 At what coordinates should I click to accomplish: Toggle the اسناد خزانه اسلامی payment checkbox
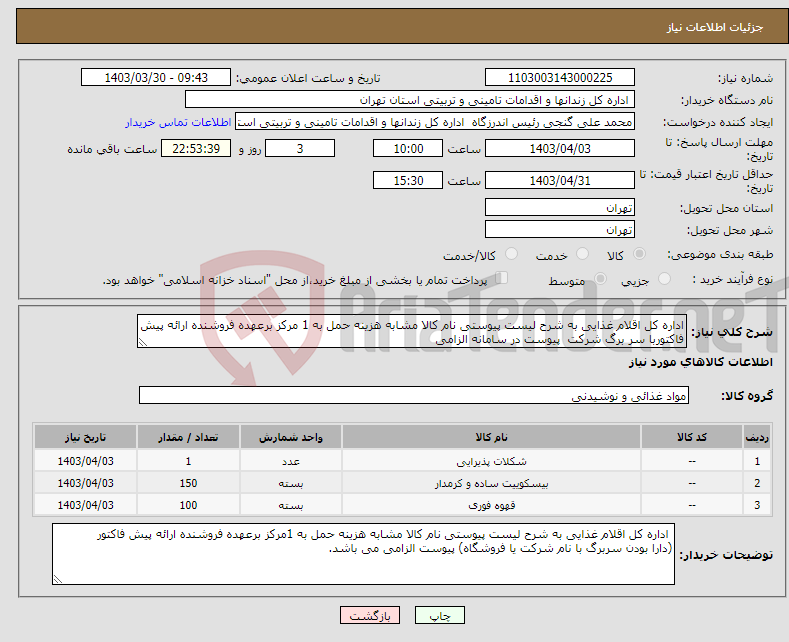click(502, 278)
